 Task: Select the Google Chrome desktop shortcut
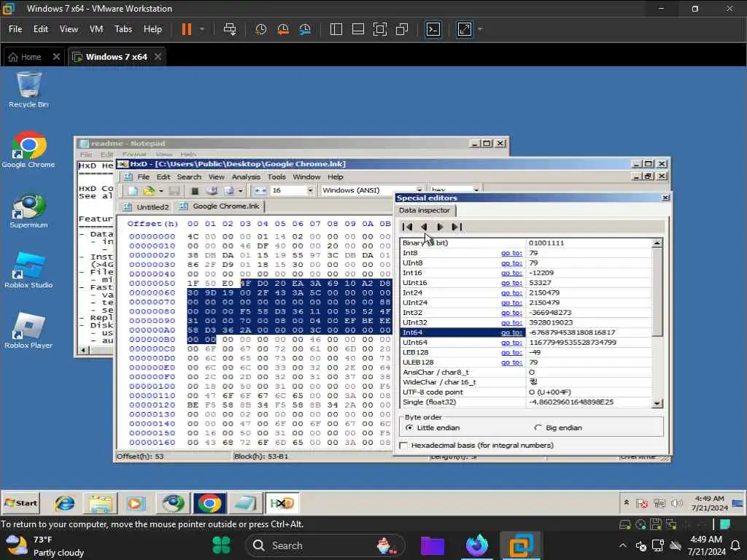(28, 149)
